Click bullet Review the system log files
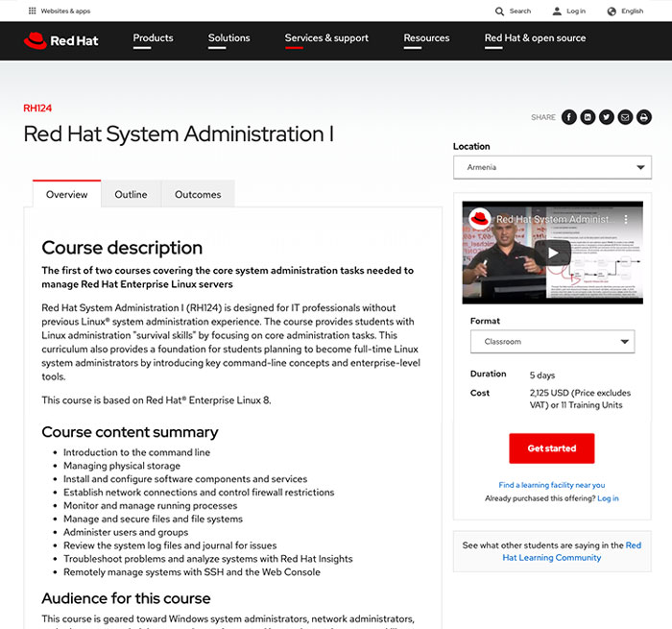 coord(170,545)
